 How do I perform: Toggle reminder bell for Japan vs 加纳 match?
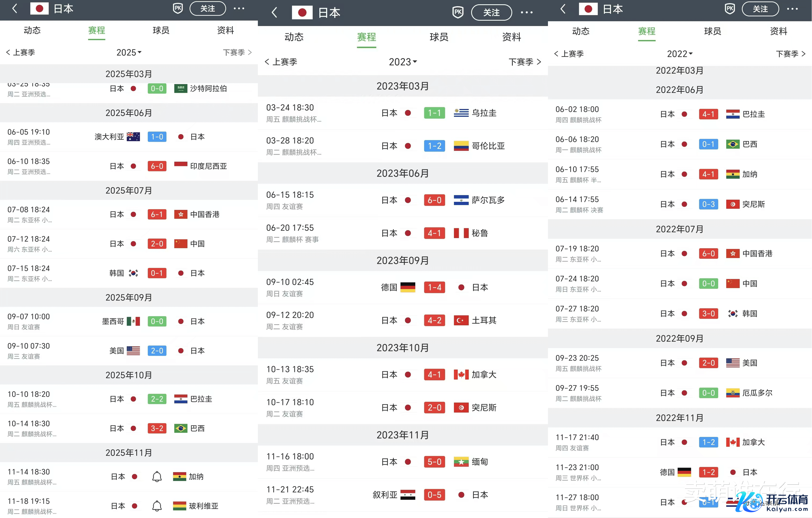click(157, 477)
